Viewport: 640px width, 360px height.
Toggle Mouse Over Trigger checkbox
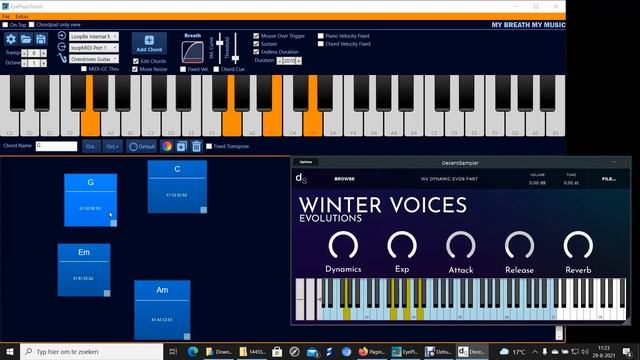point(256,36)
